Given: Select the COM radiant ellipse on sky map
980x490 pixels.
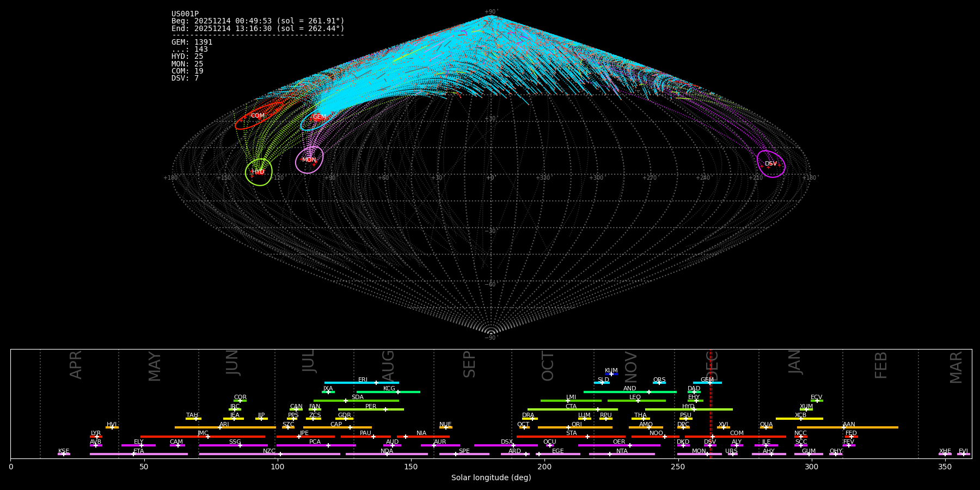Looking at the screenshot, I should [x=259, y=115].
